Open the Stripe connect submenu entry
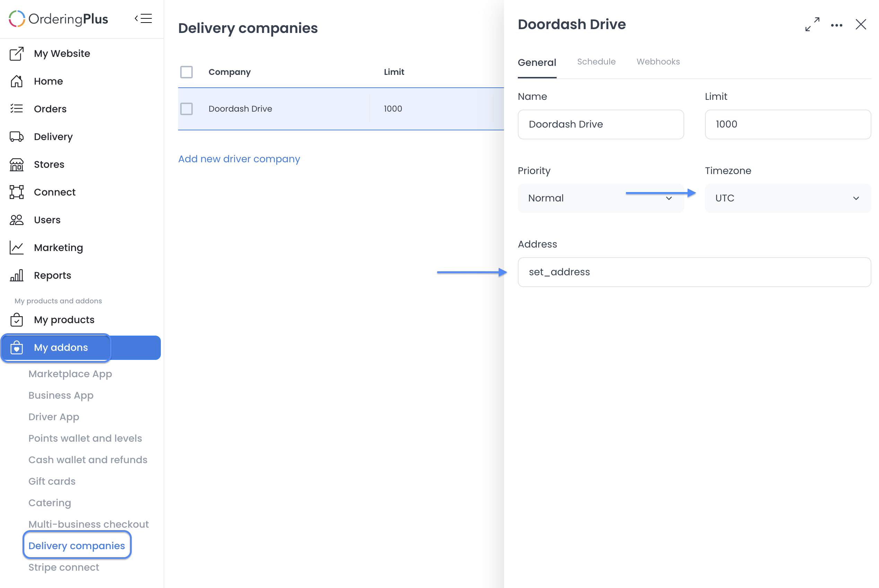The image size is (879, 588). pos(64,568)
